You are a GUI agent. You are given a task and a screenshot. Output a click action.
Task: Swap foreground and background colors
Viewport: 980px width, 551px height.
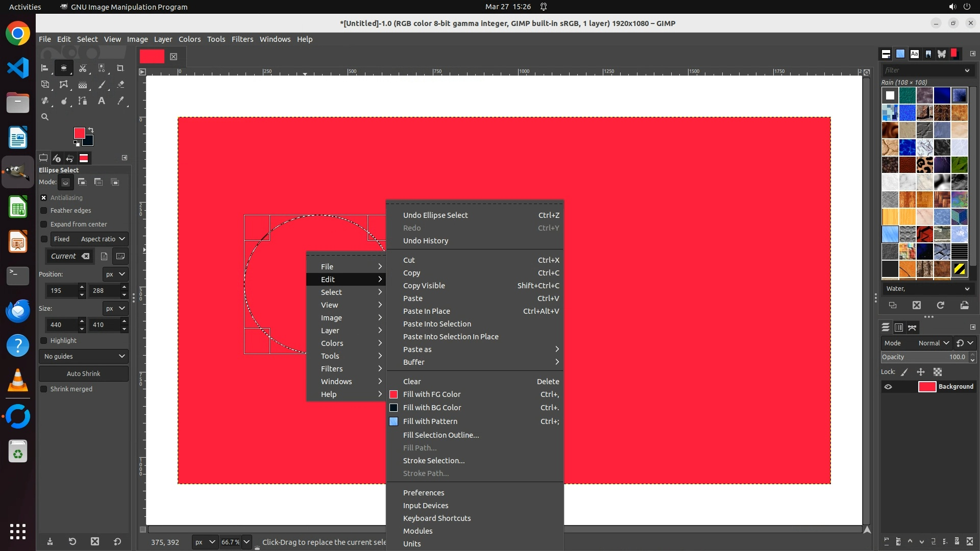91,130
